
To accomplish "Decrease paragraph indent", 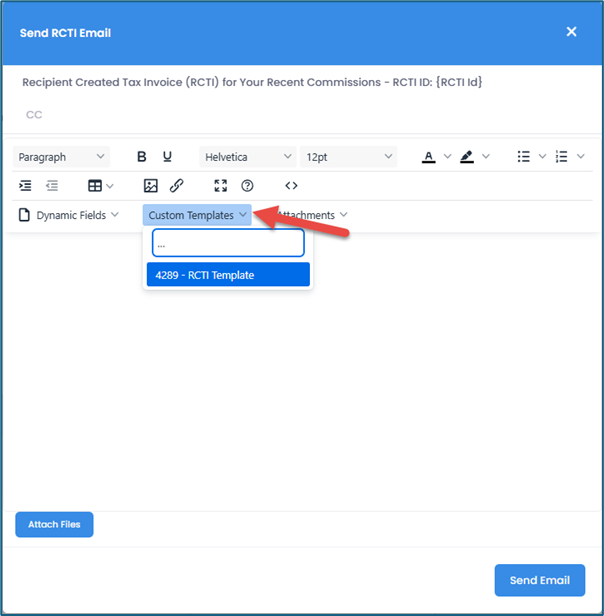I will tap(51, 186).
